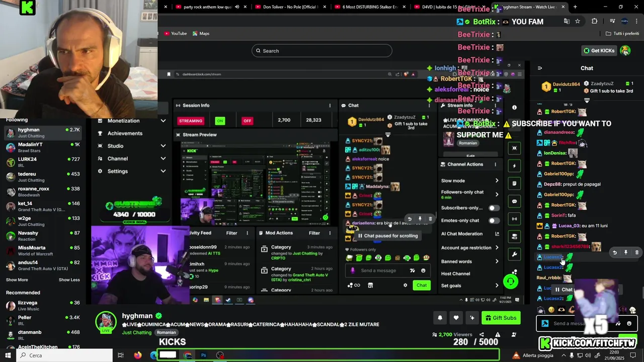Toggle Emotes-only chat switch
This screenshot has width=644, height=362.
point(494,220)
